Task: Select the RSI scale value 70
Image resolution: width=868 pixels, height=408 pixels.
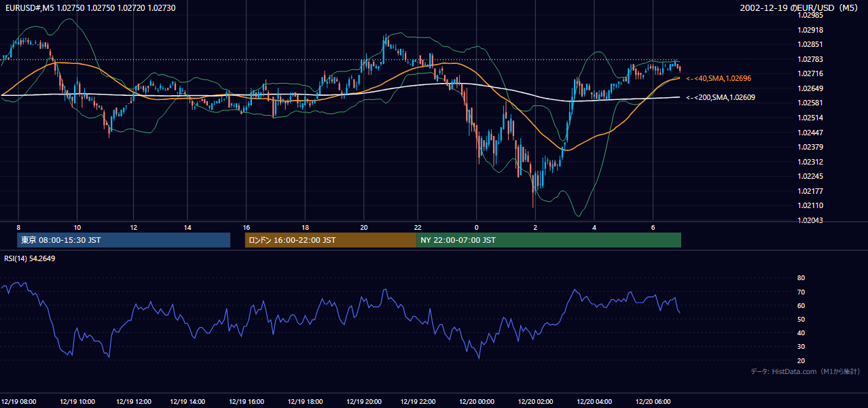Action: pos(801,292)
